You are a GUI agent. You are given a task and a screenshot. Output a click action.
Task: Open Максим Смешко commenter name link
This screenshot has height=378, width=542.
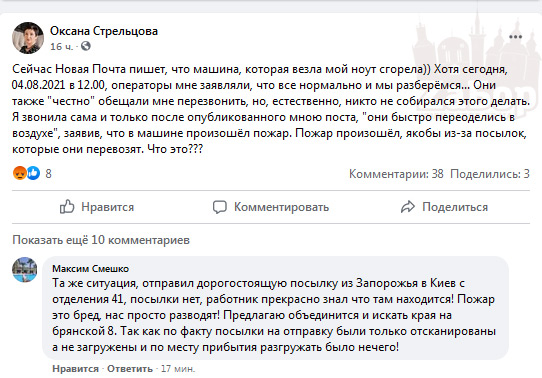click(91, 268)
